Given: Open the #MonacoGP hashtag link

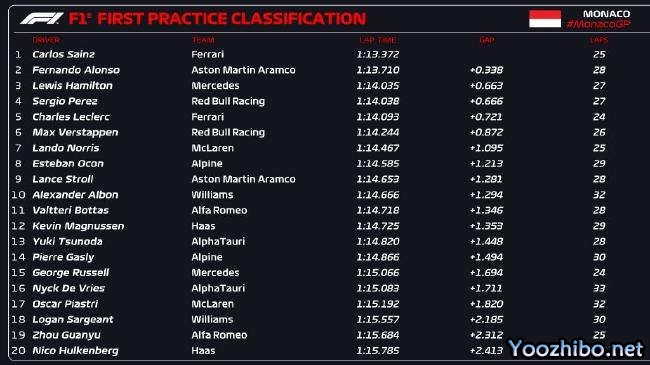Looking at the screenshot, I should pos(599,24).
